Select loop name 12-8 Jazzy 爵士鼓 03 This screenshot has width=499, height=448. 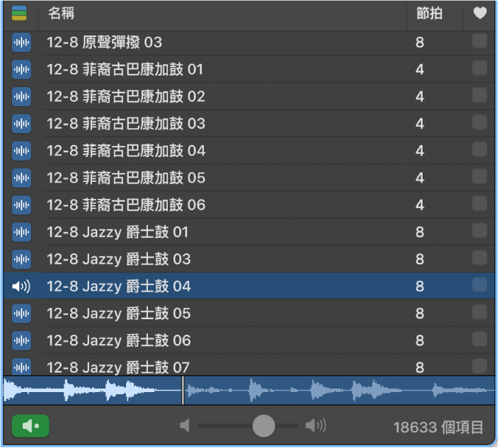point(119,259)
